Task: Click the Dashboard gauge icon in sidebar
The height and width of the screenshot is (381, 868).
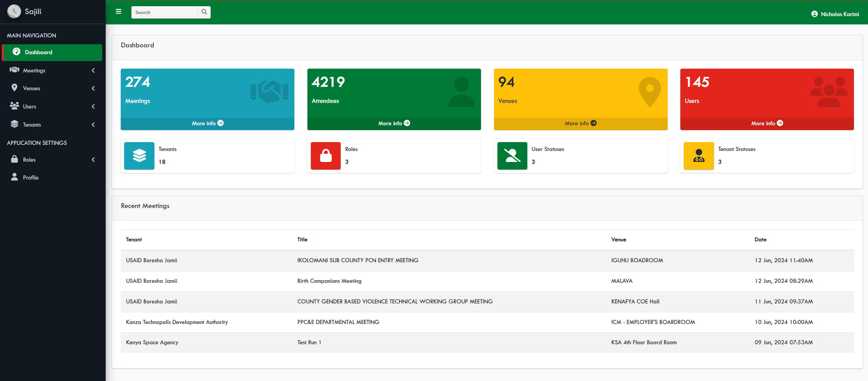Action: click(x=16, y=52)
